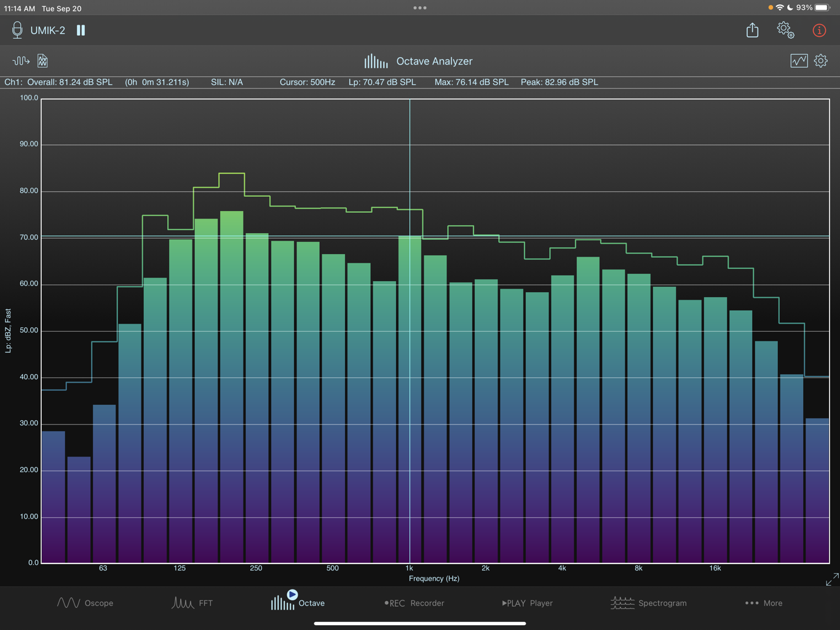
Task: Open the Octave Analyzer settings gear
Action: [x=821, y=61]
